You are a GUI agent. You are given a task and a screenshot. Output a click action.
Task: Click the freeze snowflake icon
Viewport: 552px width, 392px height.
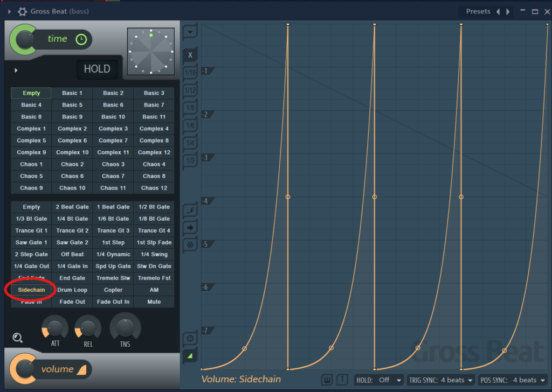[190, 244]
